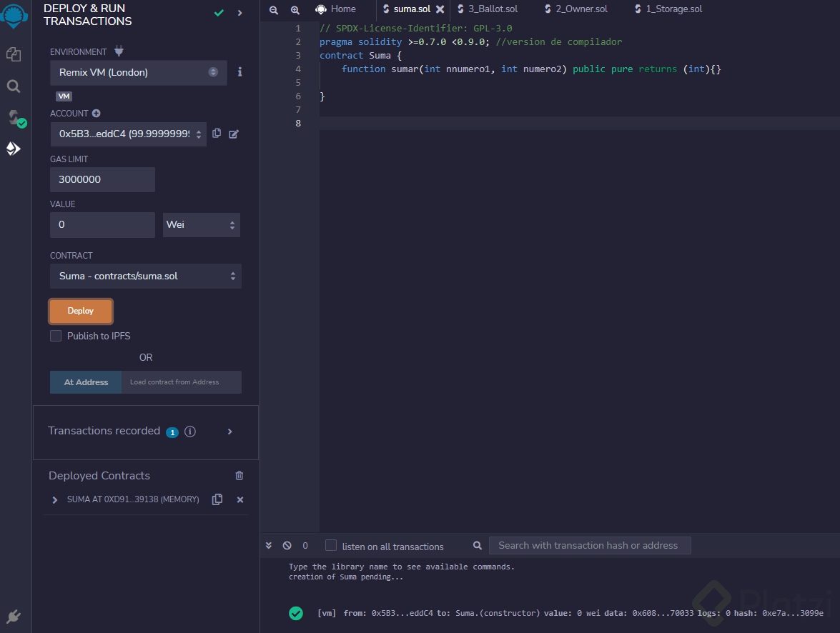Show Transactions recorded info icon
Screen dimensions: 840x633
[189, 432]
